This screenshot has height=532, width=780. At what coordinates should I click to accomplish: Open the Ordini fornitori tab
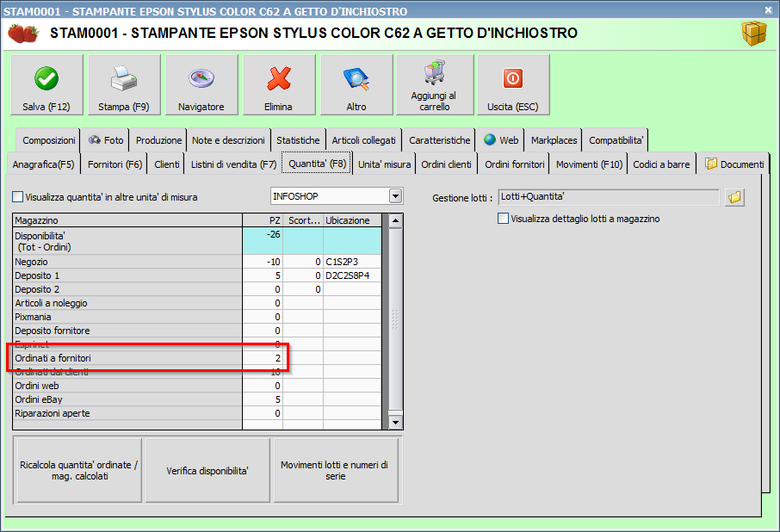514,164
